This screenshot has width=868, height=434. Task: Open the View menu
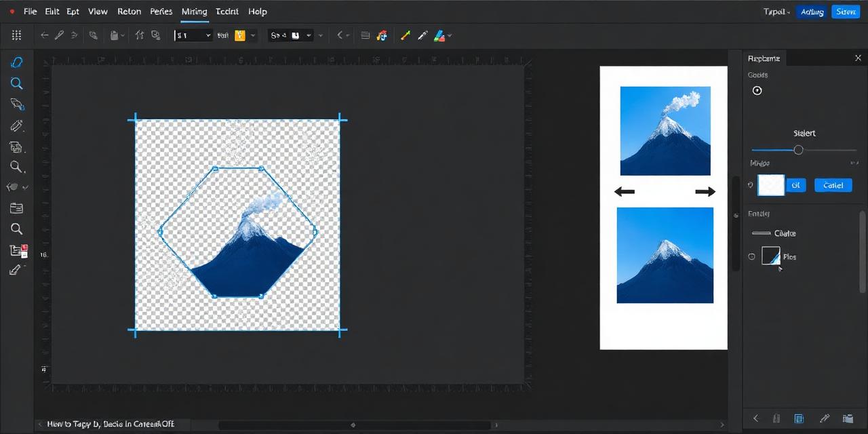click(98, 12)
